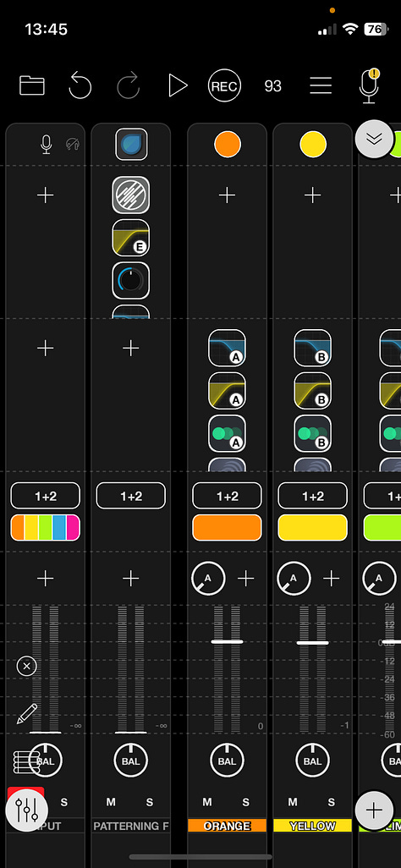401x868 pixels.
Task: Adjust Orange channel BAL knob
Action: click(x=227, y=761)
